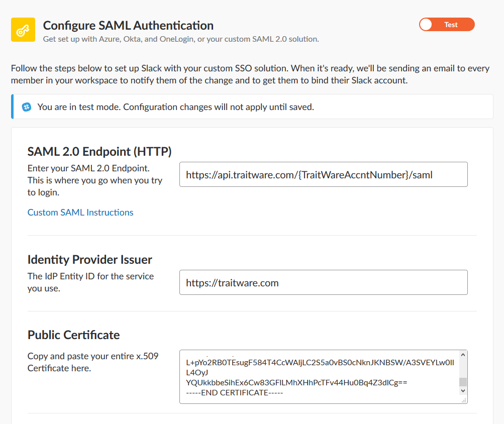The height and width of the screenshot is (424, 504).
Task: Toggle the Test mode switch
Action: coord(446,25)
